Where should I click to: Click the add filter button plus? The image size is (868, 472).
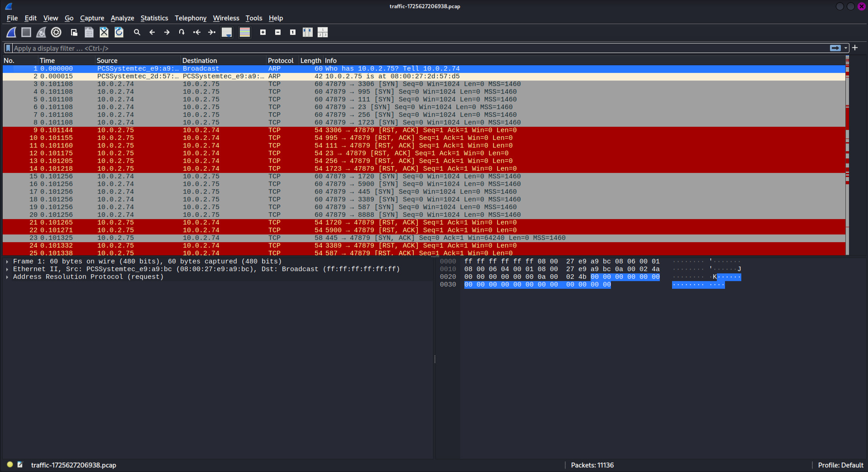(855, 48)
